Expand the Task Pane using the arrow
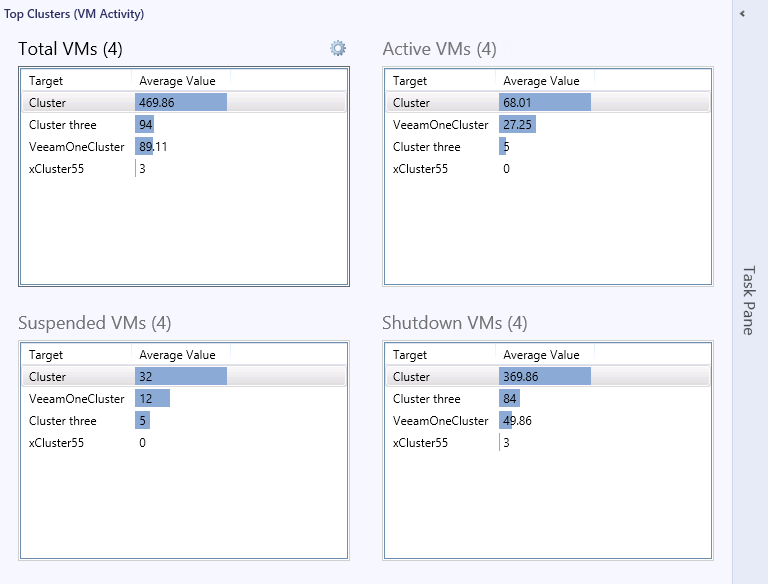Screen dimensions: 768x584 [742, 14]
